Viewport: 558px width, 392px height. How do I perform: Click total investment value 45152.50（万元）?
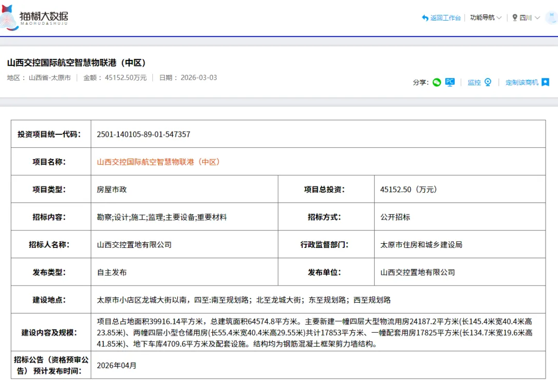click(x=409, y=190)
